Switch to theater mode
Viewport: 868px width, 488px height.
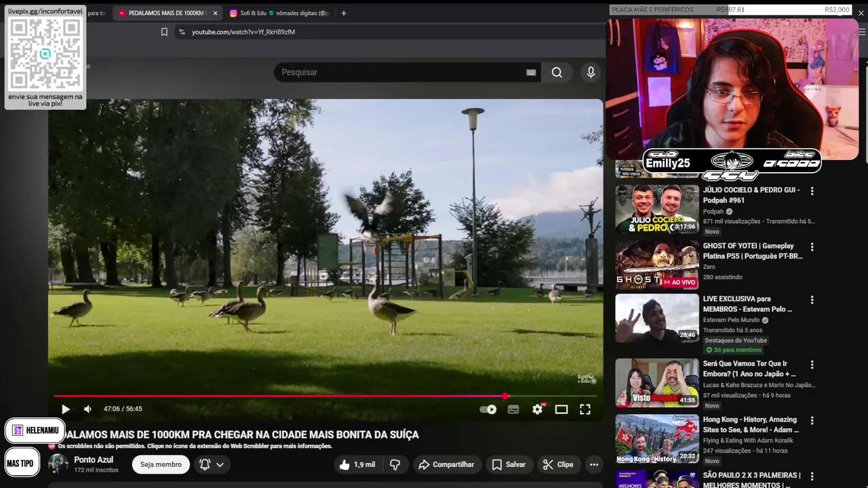[x=561, y=409]
